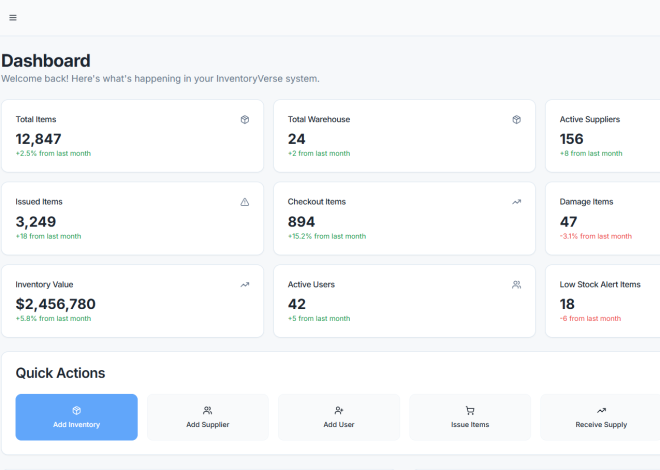Screen dimensions: 660x470
Task: Click the Receive Supply quick action
Action: (601, 417)
